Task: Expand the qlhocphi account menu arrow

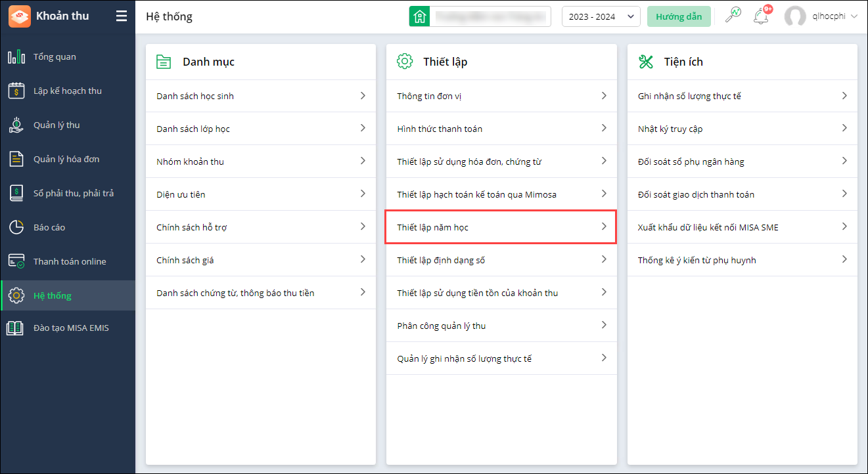Action: [854, 16]
